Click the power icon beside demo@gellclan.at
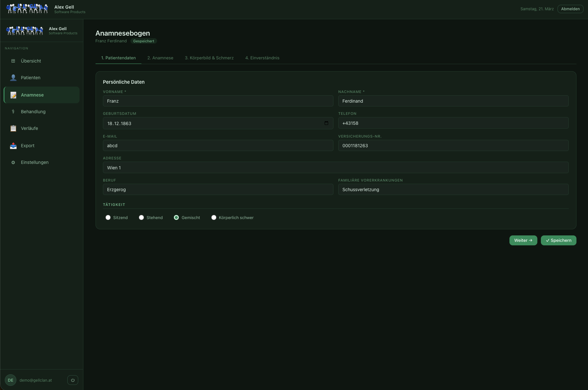This screenshot has width=588, height=390. pos(73,380)
